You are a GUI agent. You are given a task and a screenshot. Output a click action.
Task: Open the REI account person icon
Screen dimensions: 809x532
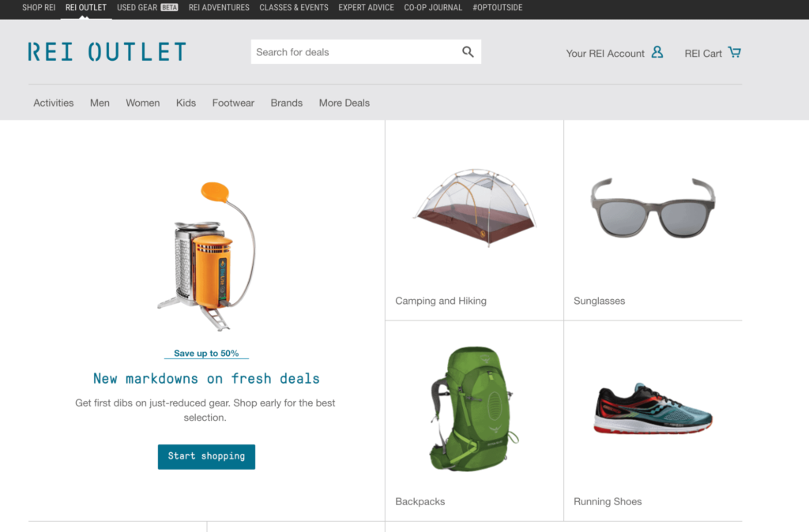(x=657, y=52)
